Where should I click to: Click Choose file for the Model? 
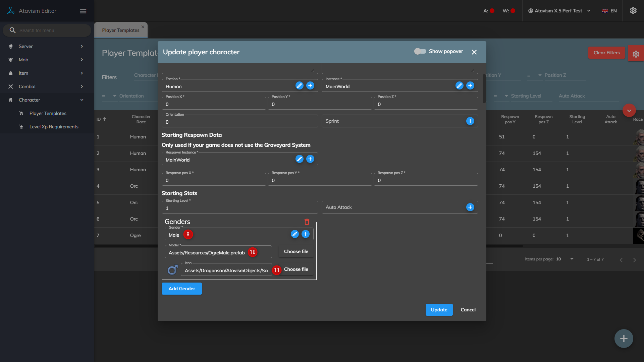click(x=296, y=251)
